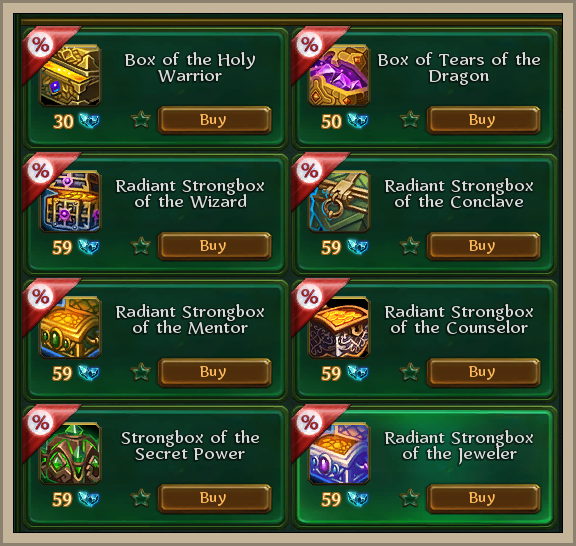
Task: Buy the Box of Tears of the Dragon
Action: click(483, 120)
